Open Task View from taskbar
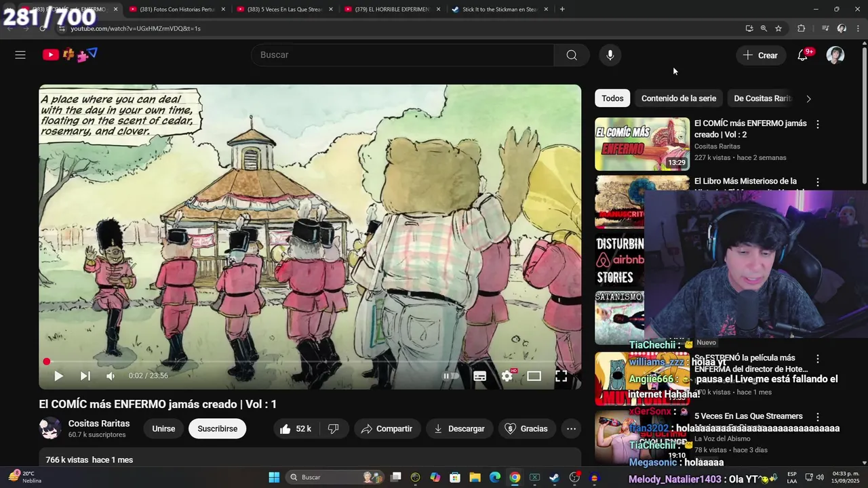The image size is (868, 488). [396, 477]
